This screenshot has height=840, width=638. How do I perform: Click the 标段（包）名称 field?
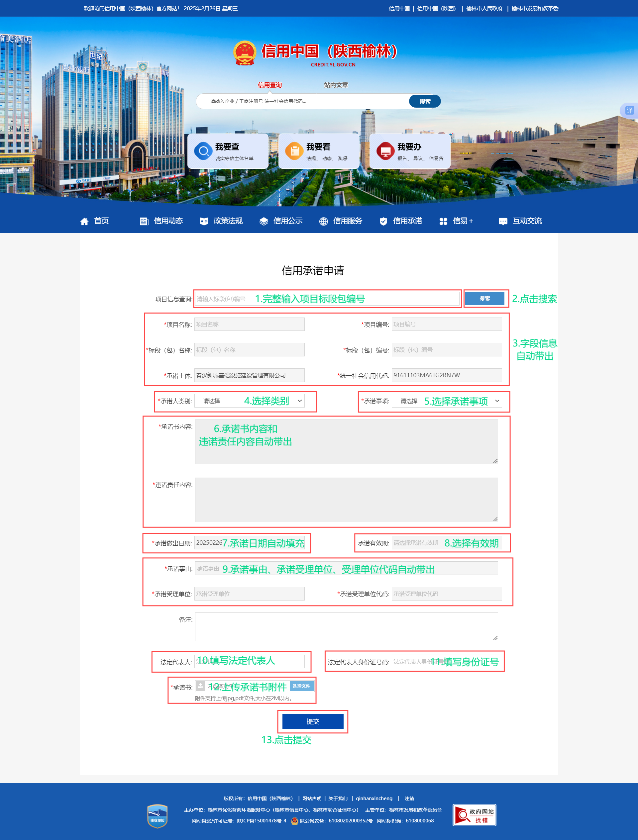tap(249, 350)
